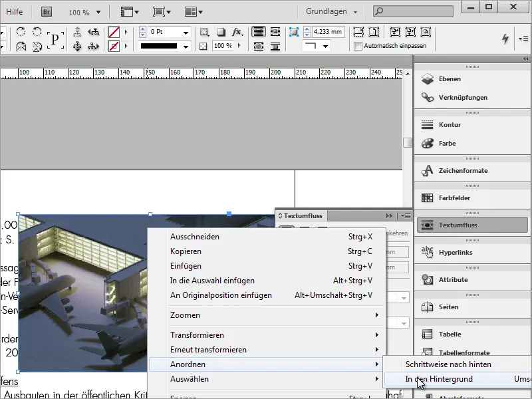Open stroke weight 0 Pt dropdown
532x399 pixels.
click(x=186, y=33)
